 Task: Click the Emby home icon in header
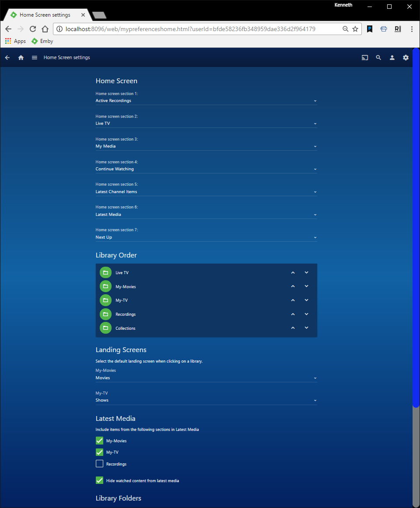(21, 57)
